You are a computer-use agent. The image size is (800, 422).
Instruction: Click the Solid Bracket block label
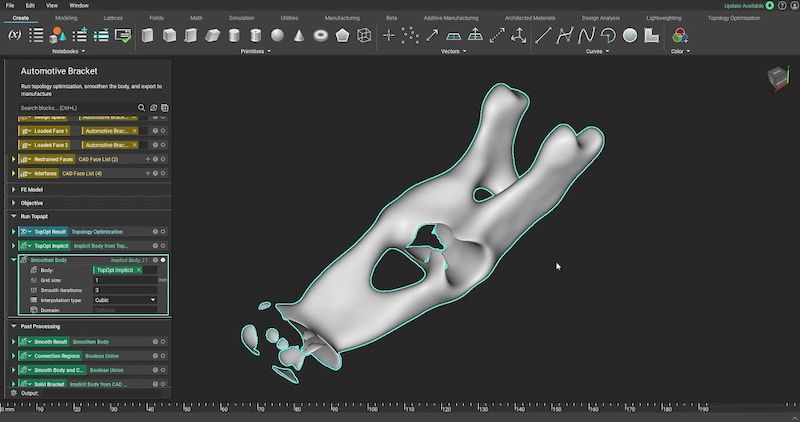point(49,384)
